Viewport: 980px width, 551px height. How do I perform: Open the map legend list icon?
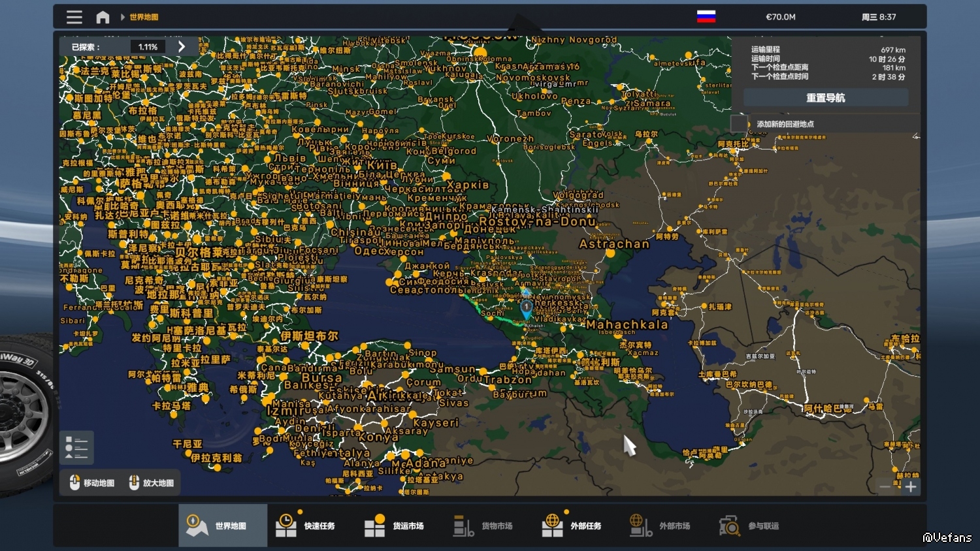(x=76, y=447)
